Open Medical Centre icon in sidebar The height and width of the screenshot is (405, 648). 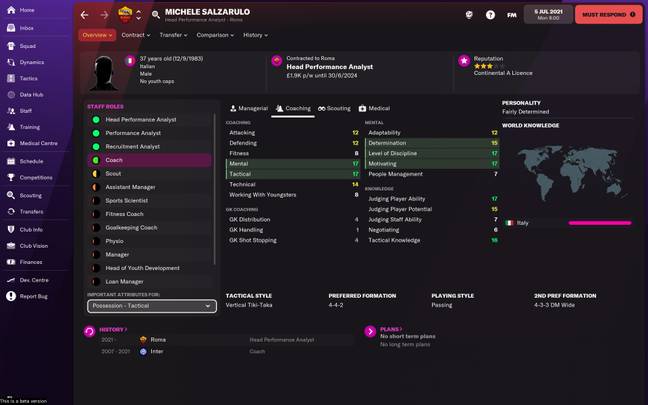11,143
